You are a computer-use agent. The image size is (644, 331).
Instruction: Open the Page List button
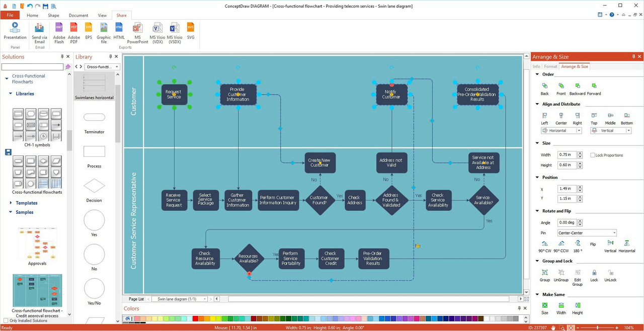[136, 299]
